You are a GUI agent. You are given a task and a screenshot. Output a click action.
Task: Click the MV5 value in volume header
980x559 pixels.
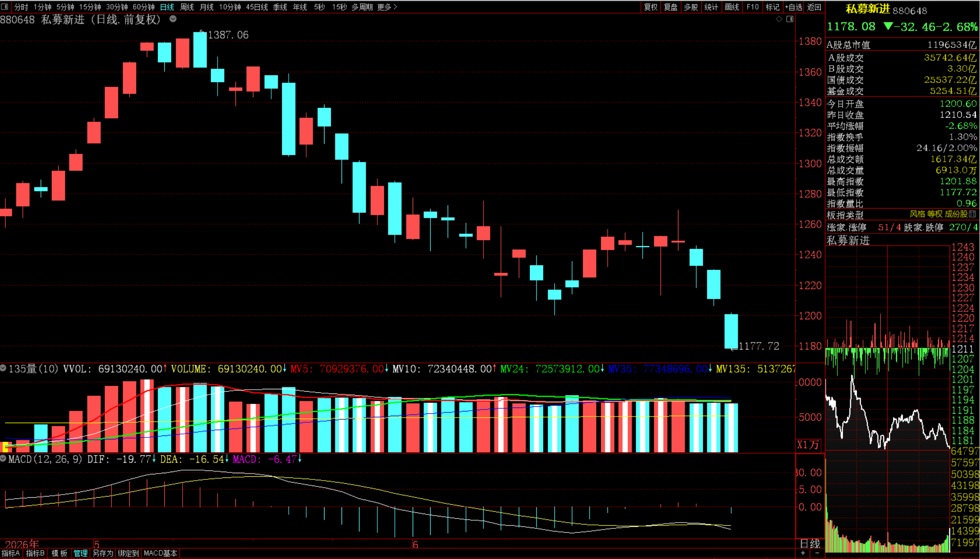[x=352, y=369]
